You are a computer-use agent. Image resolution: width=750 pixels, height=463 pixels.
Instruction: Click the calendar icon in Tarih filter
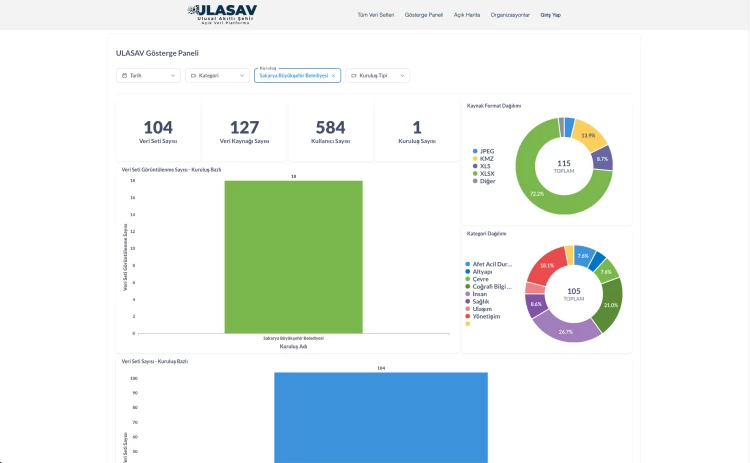click(123, 75)
